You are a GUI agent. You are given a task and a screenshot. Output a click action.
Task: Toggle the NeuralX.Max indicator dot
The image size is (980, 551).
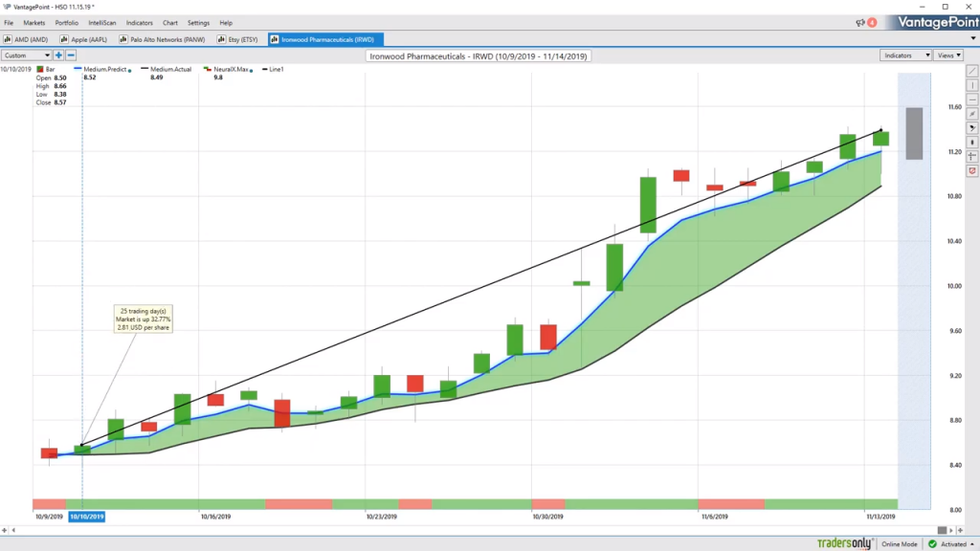[x=252, y=71]
